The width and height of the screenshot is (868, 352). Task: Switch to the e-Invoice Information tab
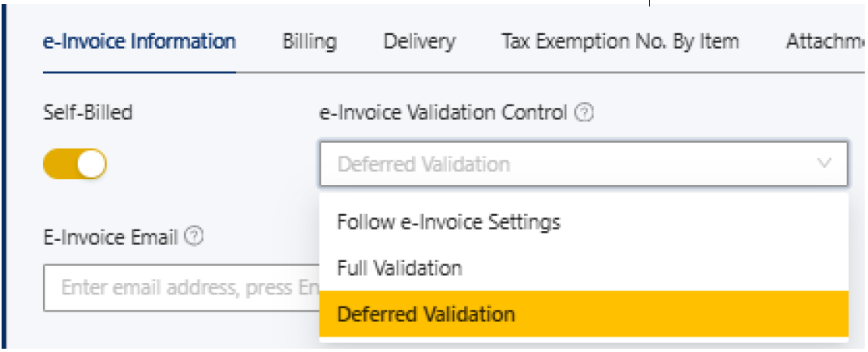[139, 41]
